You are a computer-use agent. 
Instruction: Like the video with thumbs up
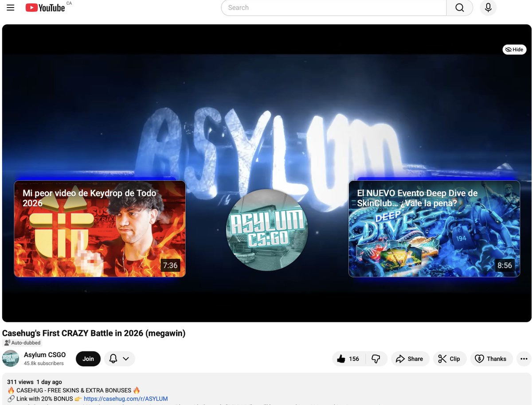coord(348,359)
